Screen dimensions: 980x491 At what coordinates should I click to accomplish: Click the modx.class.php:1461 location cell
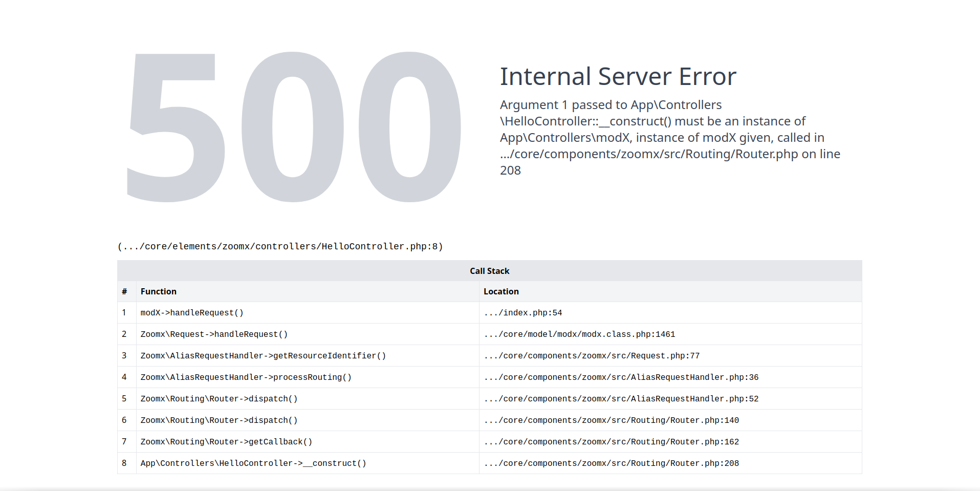tap(670, 334)
